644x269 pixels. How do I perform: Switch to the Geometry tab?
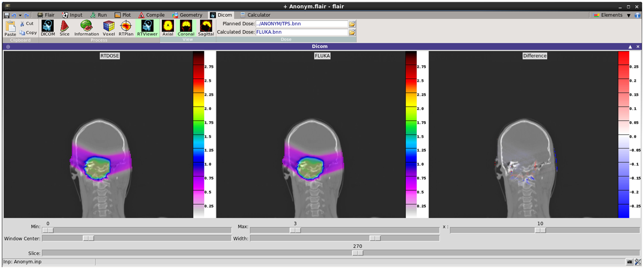coord(187,15)
